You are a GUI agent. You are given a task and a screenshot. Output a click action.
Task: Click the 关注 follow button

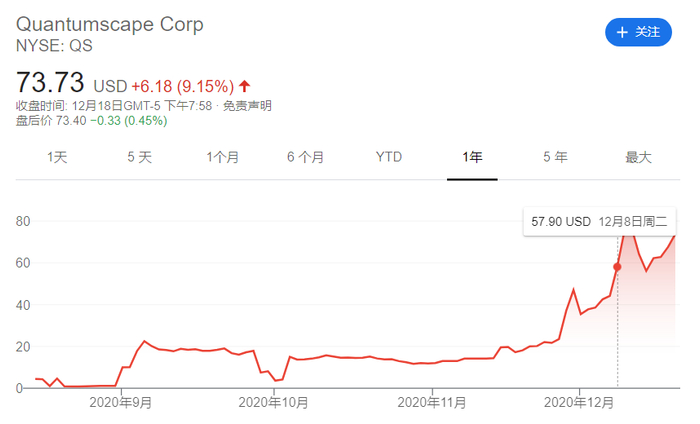point(638,32)
